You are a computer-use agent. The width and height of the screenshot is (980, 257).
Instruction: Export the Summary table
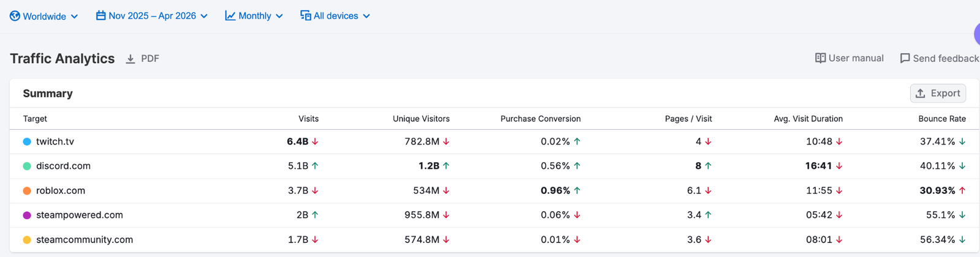point(938,93)
